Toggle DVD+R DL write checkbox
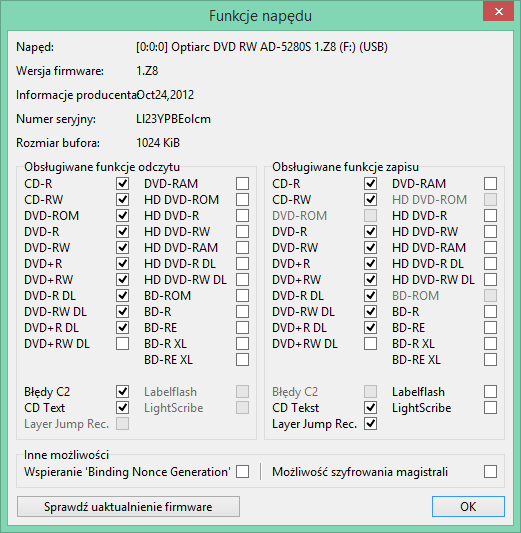 (370, 328)
